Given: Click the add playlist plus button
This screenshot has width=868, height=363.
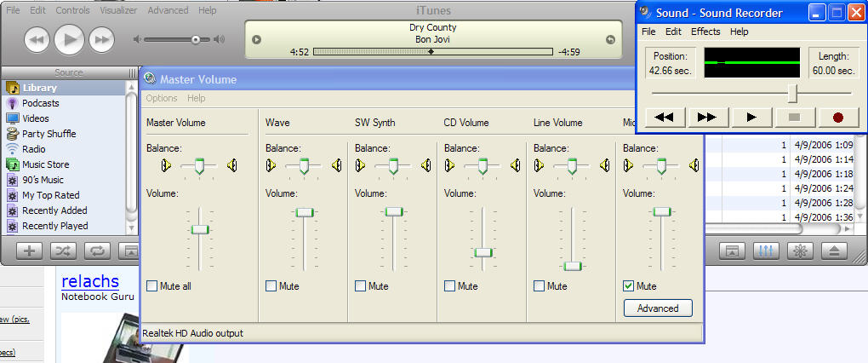Looking at the screenshot, I should [x=29, y=251].
